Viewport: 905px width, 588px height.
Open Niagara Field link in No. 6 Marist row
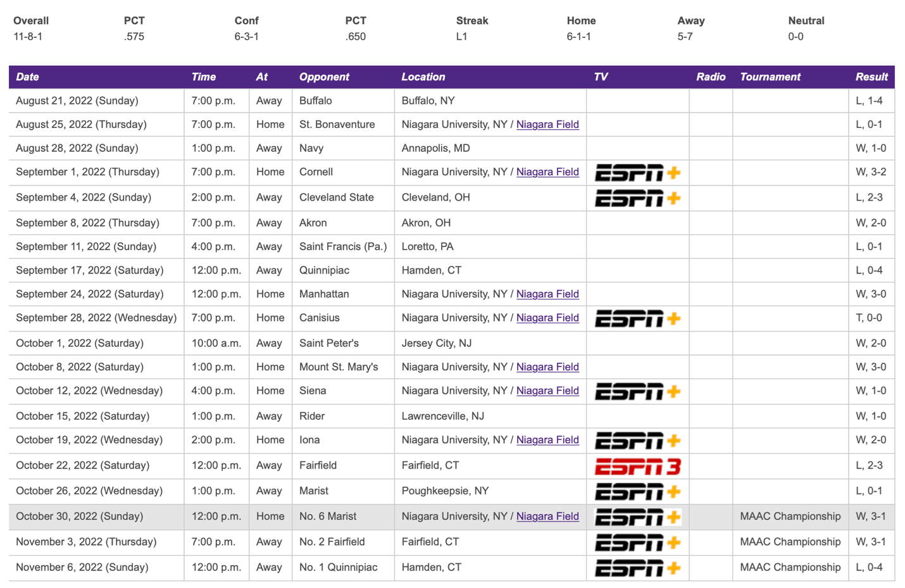[x=547, y=516]
